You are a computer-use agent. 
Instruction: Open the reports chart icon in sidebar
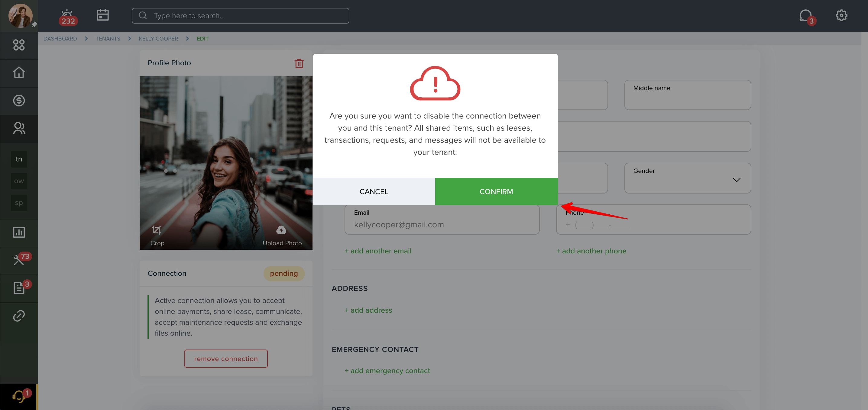[19, 232]
